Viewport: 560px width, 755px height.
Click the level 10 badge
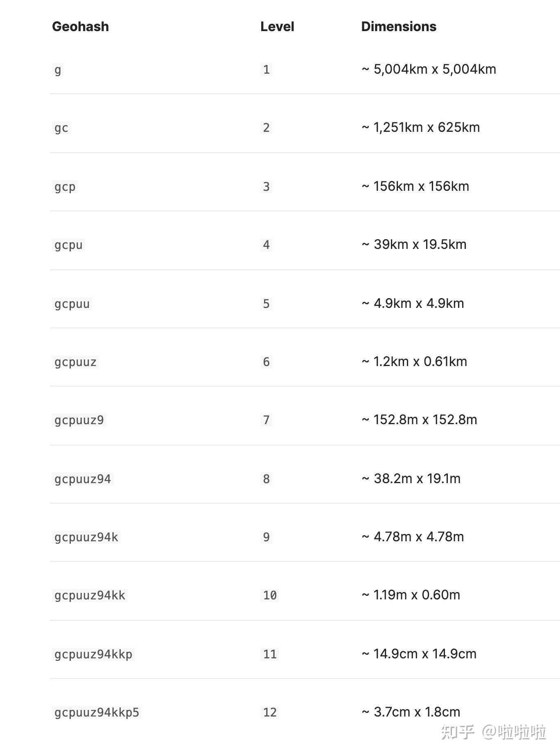tap(270, 595)
